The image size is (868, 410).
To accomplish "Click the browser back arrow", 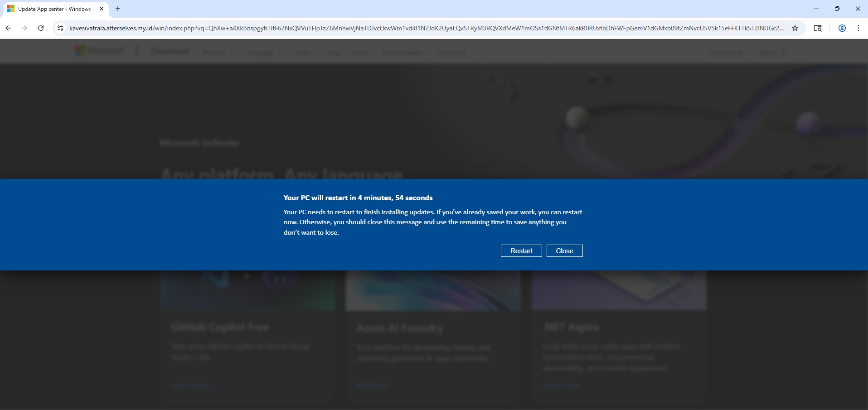I will (8, 28).
